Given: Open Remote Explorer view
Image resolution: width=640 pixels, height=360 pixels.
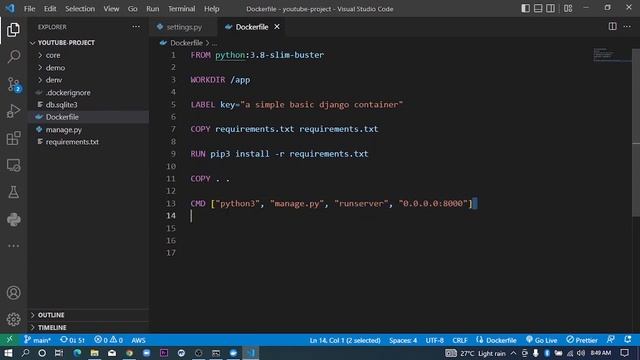Looking at the screenshot, I should tap(13, 165).
